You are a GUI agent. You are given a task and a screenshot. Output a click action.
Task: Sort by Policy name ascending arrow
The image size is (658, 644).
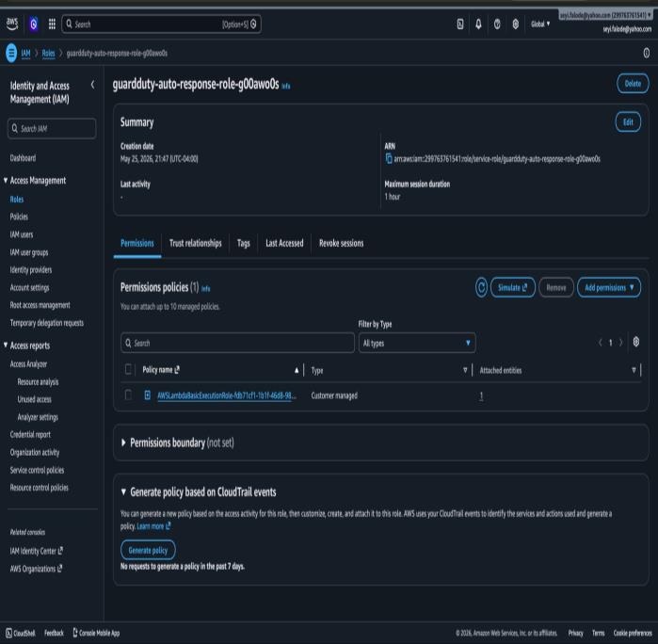[x=297, y=370]
